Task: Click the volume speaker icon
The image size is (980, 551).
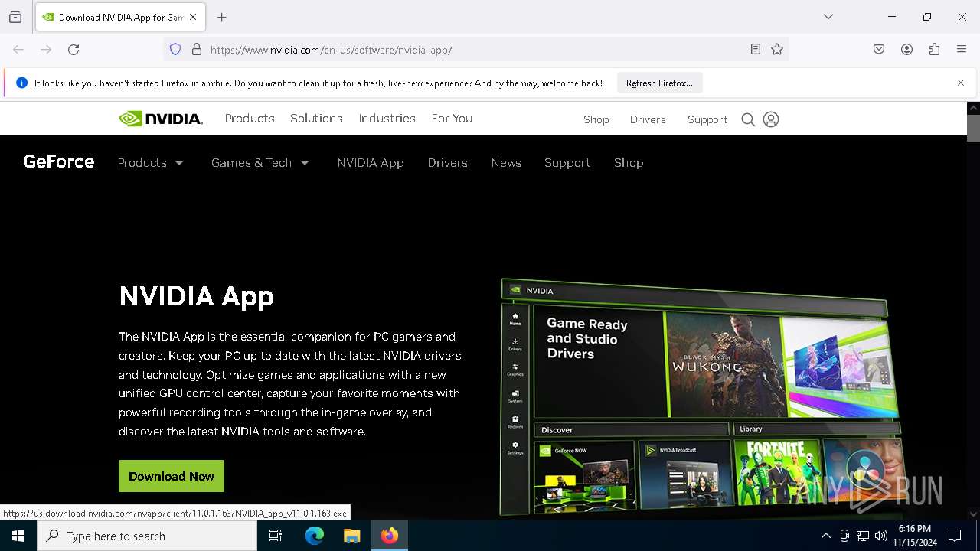Action: [881, 536]
